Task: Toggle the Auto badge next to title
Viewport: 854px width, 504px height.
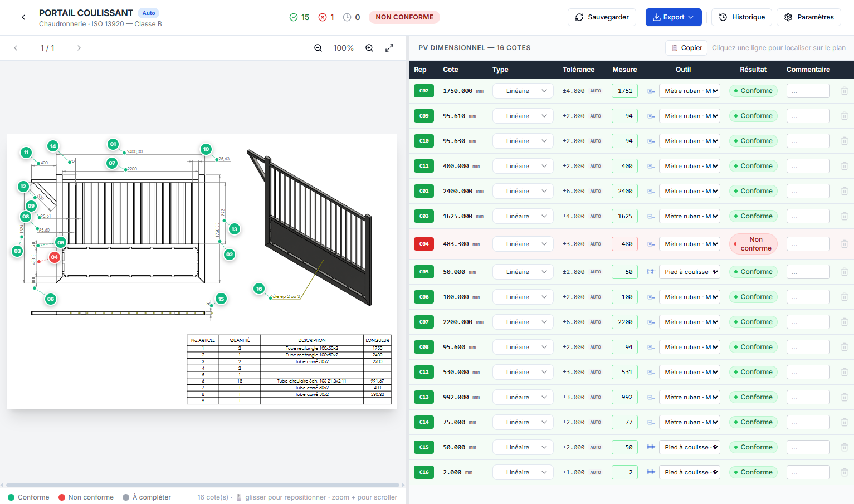Action: click(149, 13)
